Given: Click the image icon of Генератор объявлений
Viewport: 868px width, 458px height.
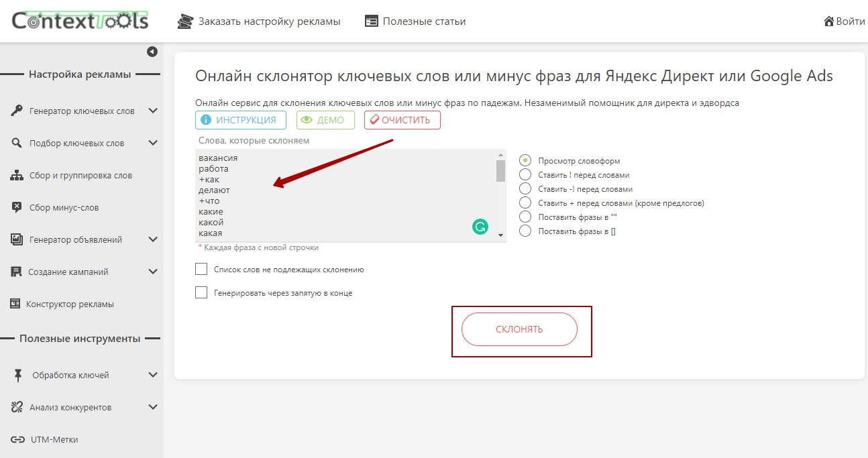Looking at the screenshot, I should point(17,239).
